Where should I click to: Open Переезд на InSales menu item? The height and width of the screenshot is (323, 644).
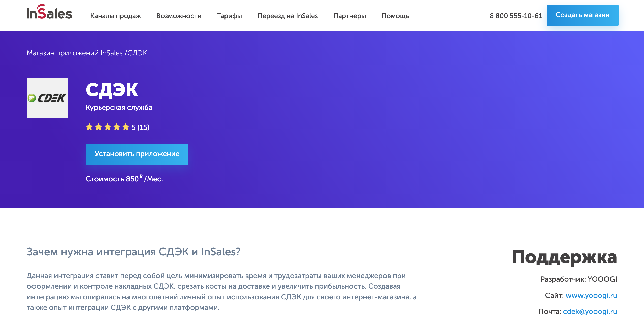(287, 16)
